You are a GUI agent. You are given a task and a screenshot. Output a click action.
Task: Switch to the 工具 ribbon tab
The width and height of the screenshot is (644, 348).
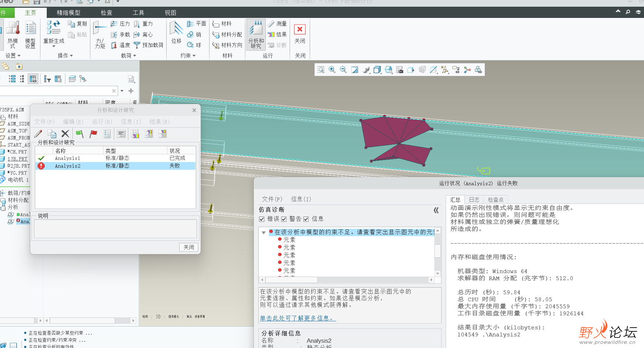click(139, 13)
